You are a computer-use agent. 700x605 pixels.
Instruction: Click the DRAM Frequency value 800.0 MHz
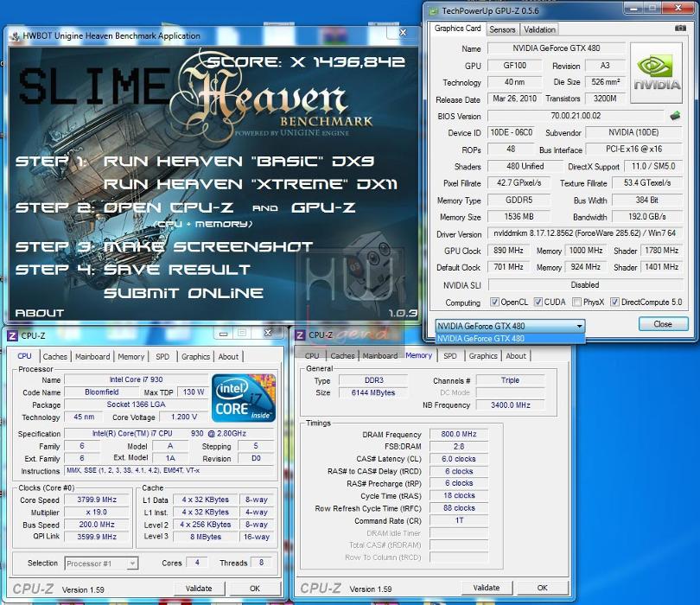pyautogui.click(x=459, y=434)
